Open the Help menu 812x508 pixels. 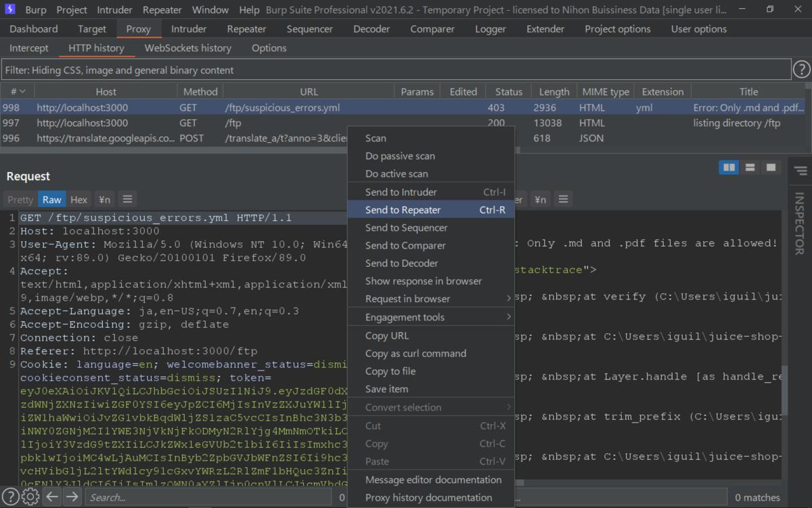(x=249, y=9)
